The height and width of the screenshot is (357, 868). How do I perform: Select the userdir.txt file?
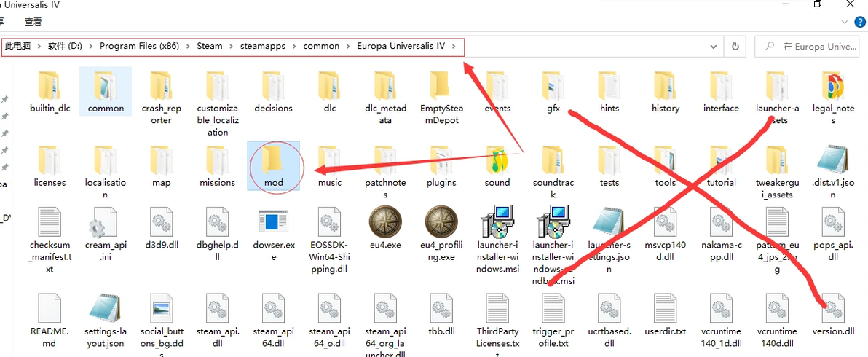tap(666, 314)
